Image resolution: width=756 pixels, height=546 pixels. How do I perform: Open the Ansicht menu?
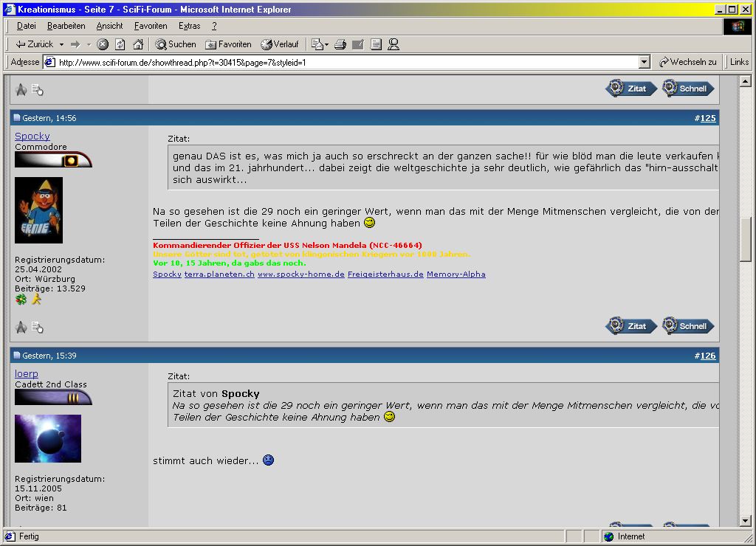coord(109,26)
